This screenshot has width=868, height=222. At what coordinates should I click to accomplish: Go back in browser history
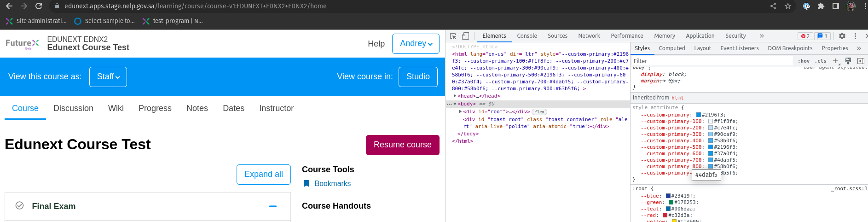(x=9, y=6)
